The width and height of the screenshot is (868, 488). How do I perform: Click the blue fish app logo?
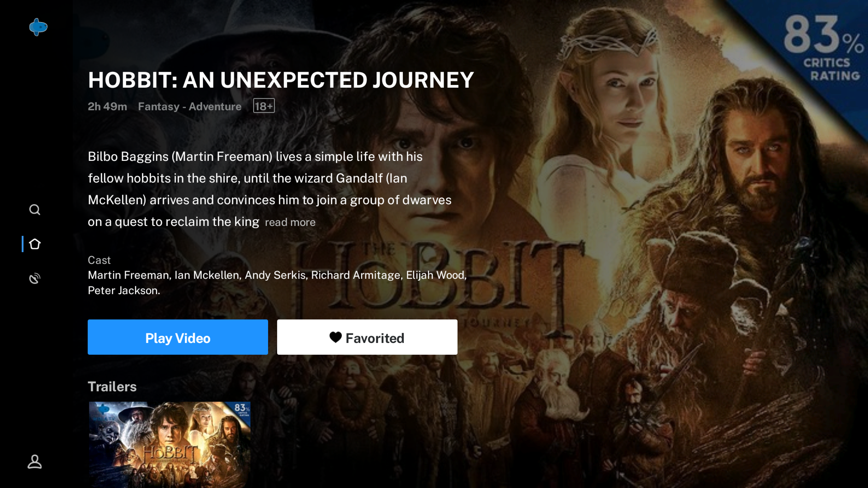[38, 27]
